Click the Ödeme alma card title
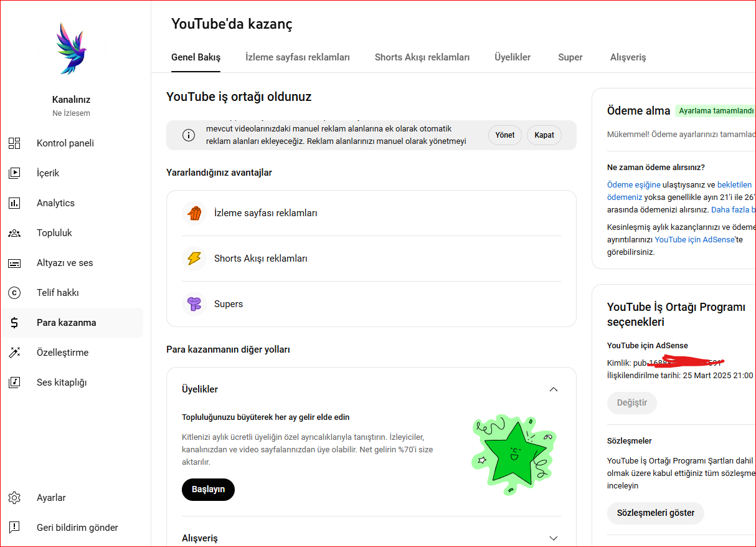 click(x=638, y=111)
